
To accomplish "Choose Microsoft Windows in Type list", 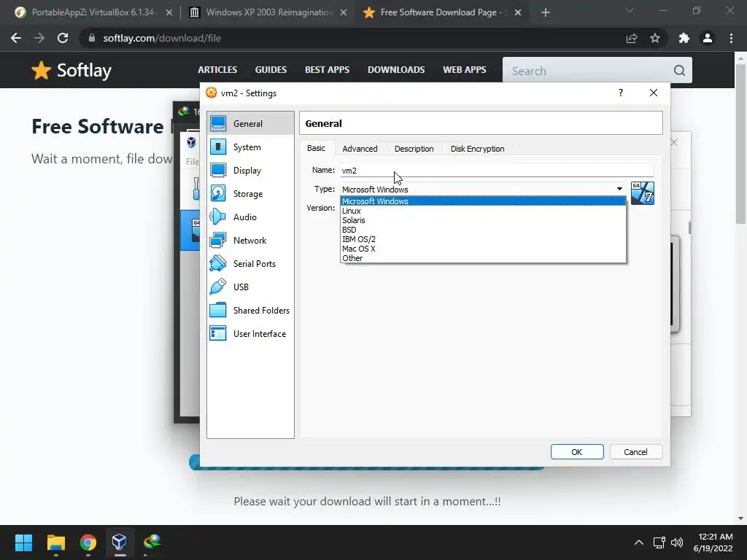I will [x=483, y=201].
